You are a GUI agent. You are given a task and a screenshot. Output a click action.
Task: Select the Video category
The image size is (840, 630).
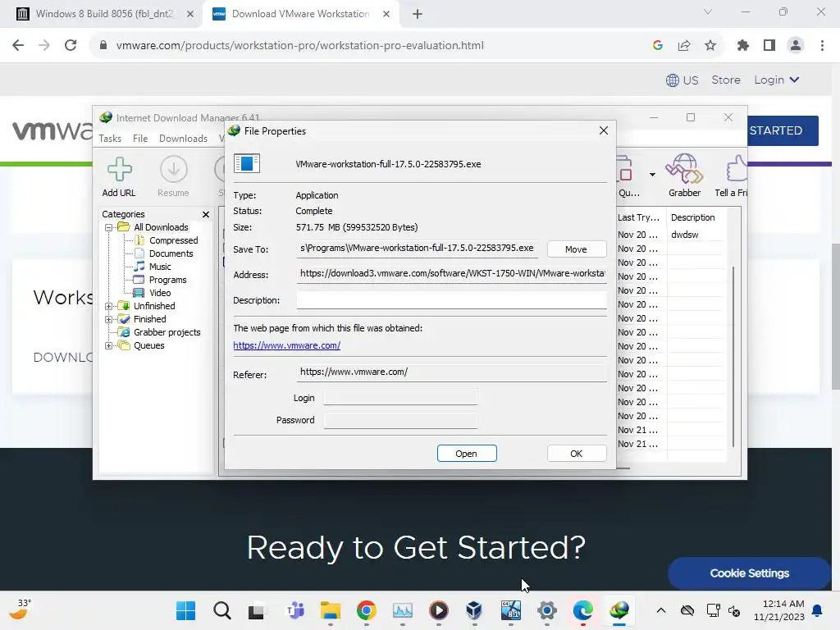[160, 293]
